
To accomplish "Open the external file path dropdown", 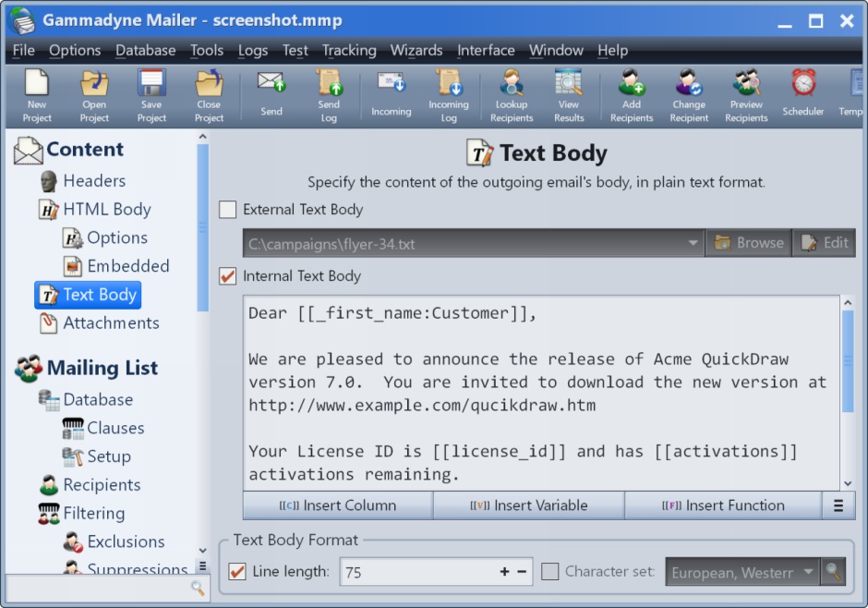I will 693,244.
